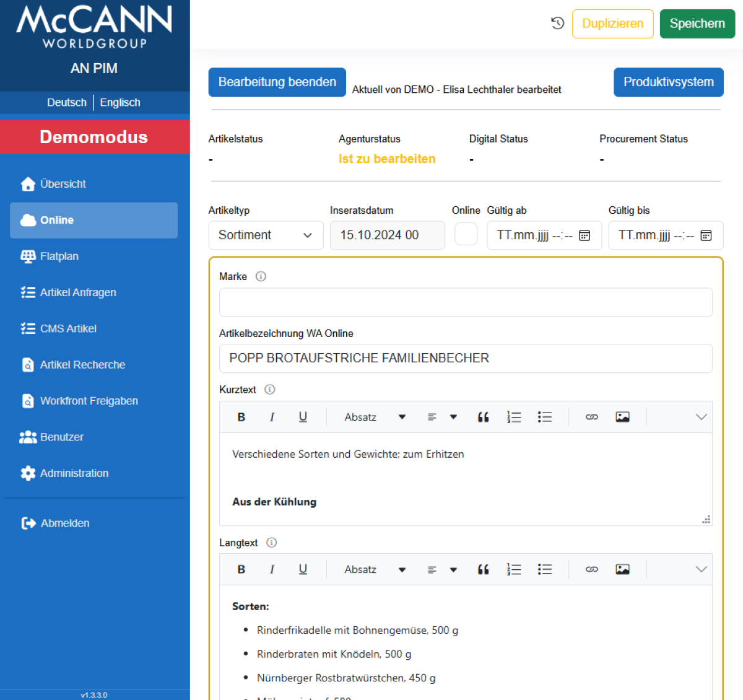Click the Marke input field
Viewport: 743px width, 700px height.
466,302
